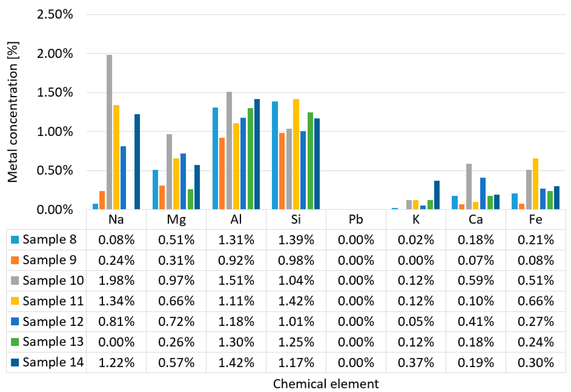Select the gray Ca bar for Sample 10
This screenshot has height=392, width=571.
pyautogui.click(x=469, y=187)
